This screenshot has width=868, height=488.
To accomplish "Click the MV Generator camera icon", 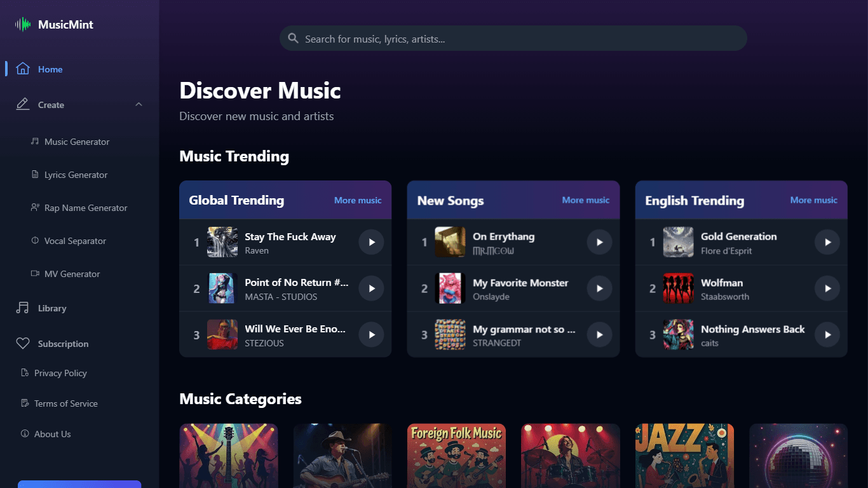I will pyautogui.click(x=35, y=273).
